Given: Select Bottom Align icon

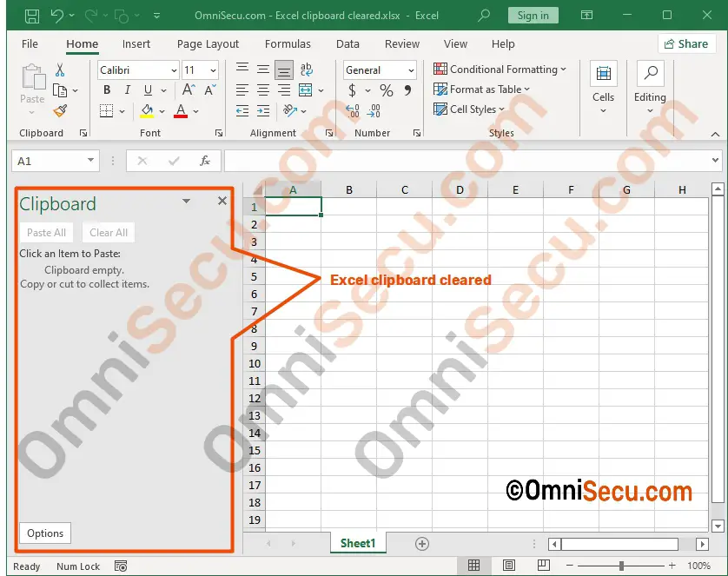Looking at the screenshot, I should tap(284, 70).
